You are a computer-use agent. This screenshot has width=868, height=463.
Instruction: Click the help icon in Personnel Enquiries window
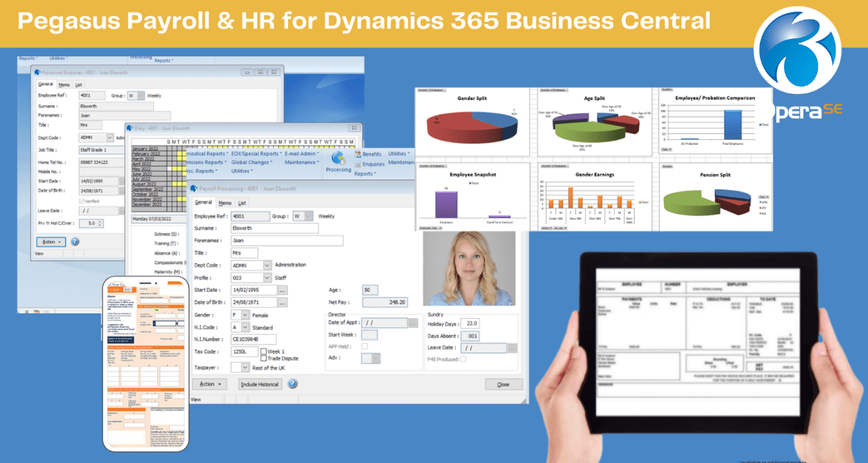point(75,241)
